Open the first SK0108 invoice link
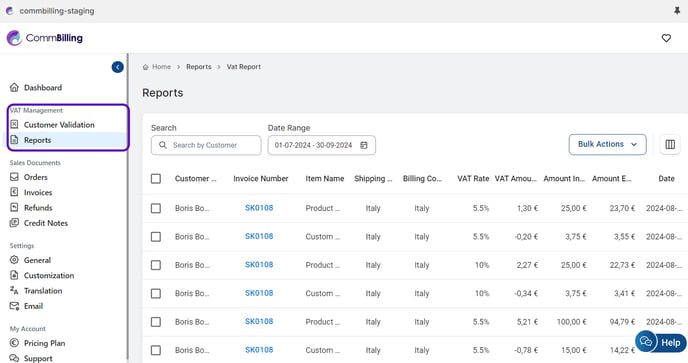 (259, 208)
